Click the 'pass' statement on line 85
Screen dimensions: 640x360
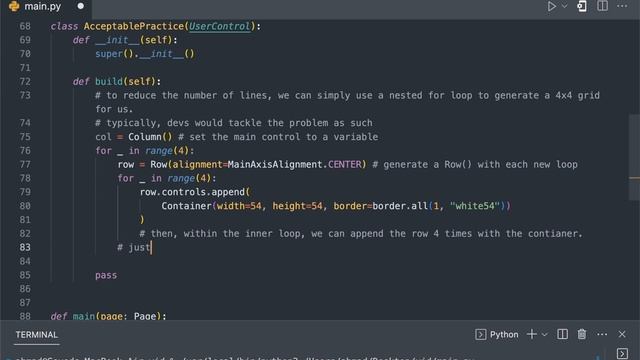click(106, 275)
